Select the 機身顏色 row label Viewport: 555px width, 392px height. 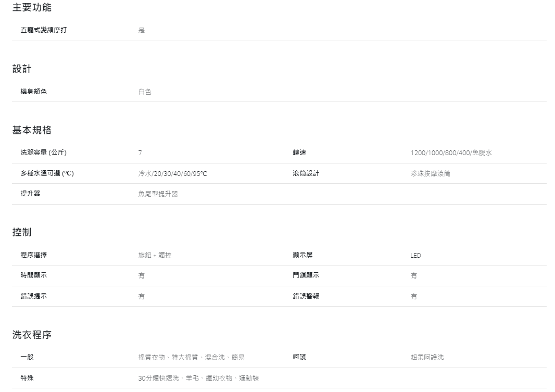tap(34, 92)
